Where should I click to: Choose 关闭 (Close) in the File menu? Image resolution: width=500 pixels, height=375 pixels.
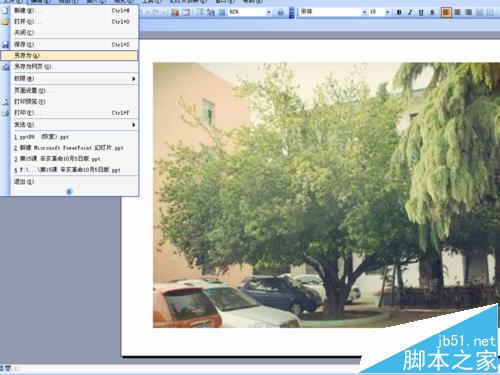[69, 32]
